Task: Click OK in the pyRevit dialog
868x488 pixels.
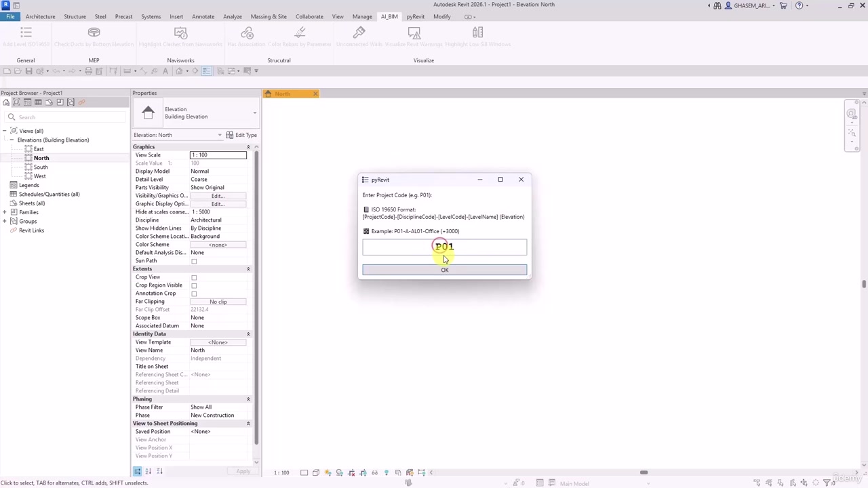Action: point(444,270)
